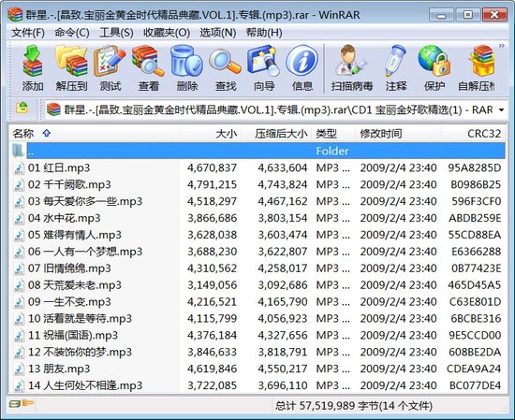Expand hidden toolbar buttons via the chevron
Image resolution: width=515 pixels, height=420 pixels.
tap(502, 46)
